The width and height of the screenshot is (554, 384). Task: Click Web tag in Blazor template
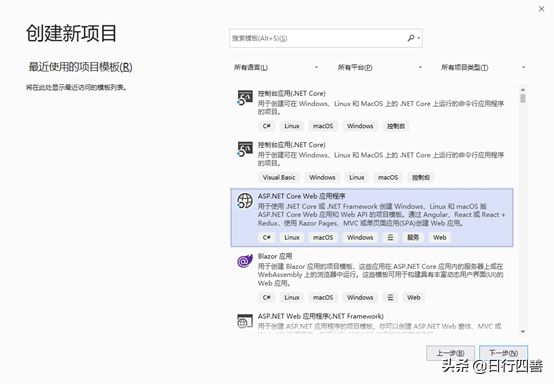coord(413,297)
